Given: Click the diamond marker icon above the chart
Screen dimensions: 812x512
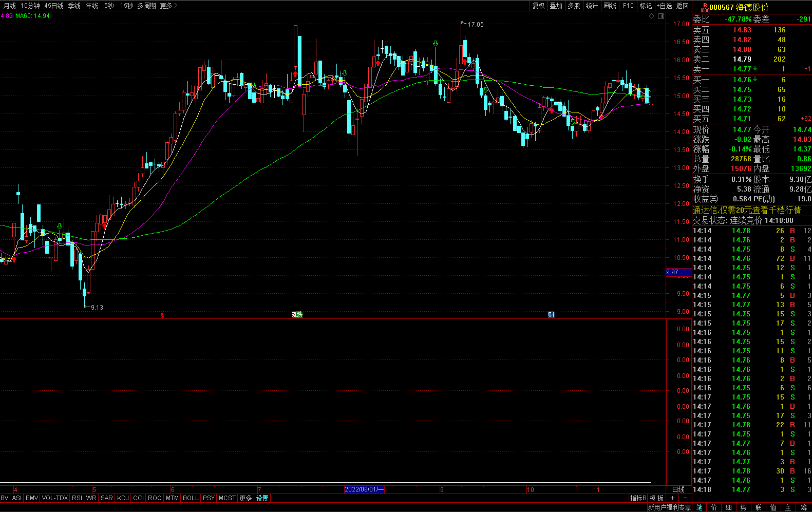Looking at the screenshot, I should pos(652,16).
